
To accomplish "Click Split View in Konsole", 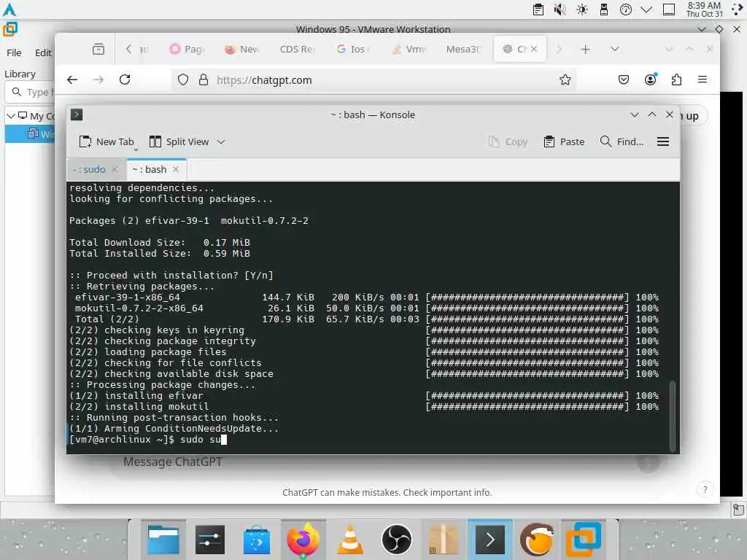I will tap(179, 141).
